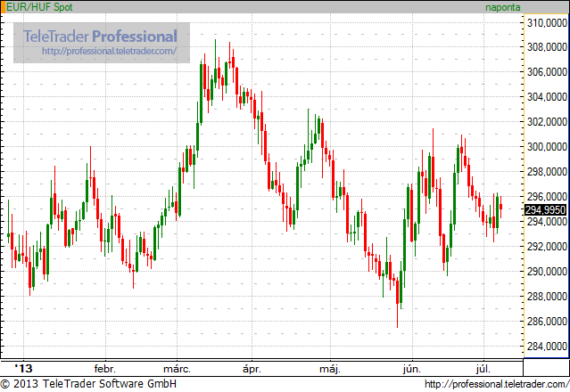The height and width of the screenshot is (392, 570).
Task: Click the ápr. month label on time axis
Action: pos(252,369)
